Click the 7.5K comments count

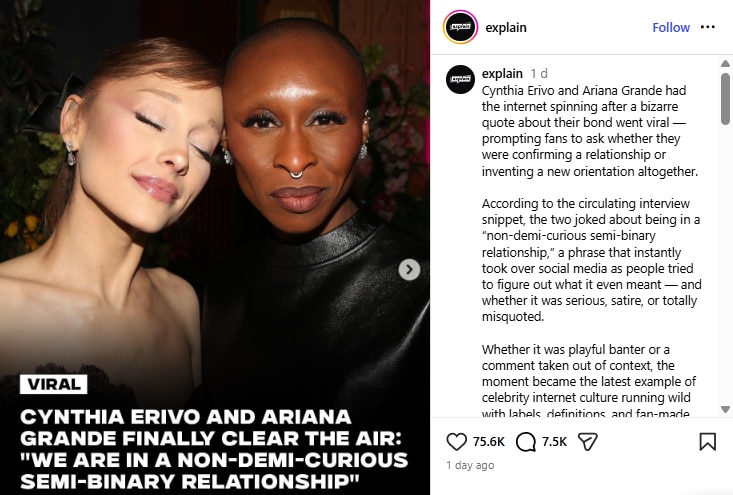pyautogui.click(x=554, y=442)
